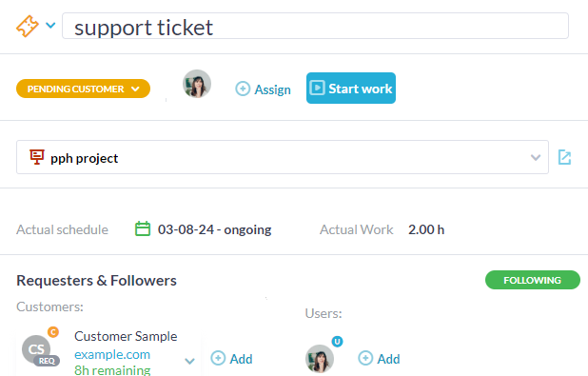The height and width of the screenshot is (376, 588).
Task: Open the example.com link
Action: tap(112, 354)
